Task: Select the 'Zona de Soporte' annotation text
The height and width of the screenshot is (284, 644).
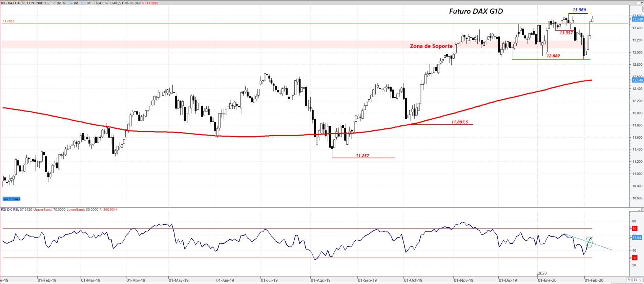Action: point(431,46)
